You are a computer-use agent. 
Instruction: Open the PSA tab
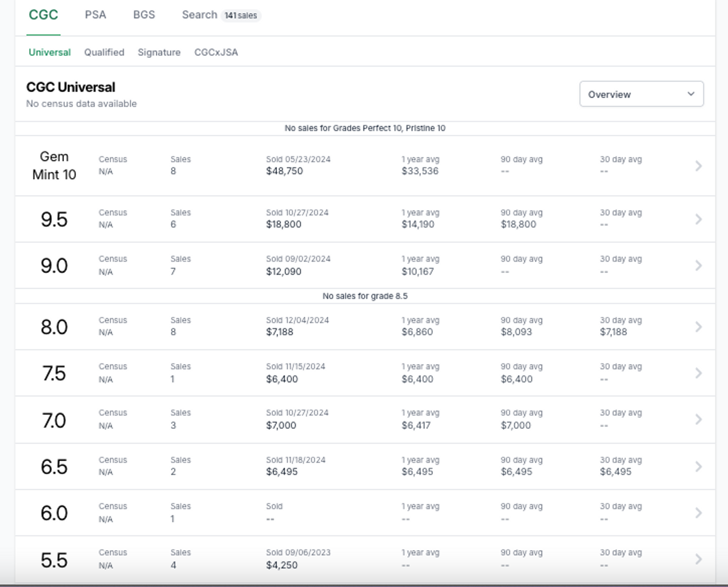[96, 15]
